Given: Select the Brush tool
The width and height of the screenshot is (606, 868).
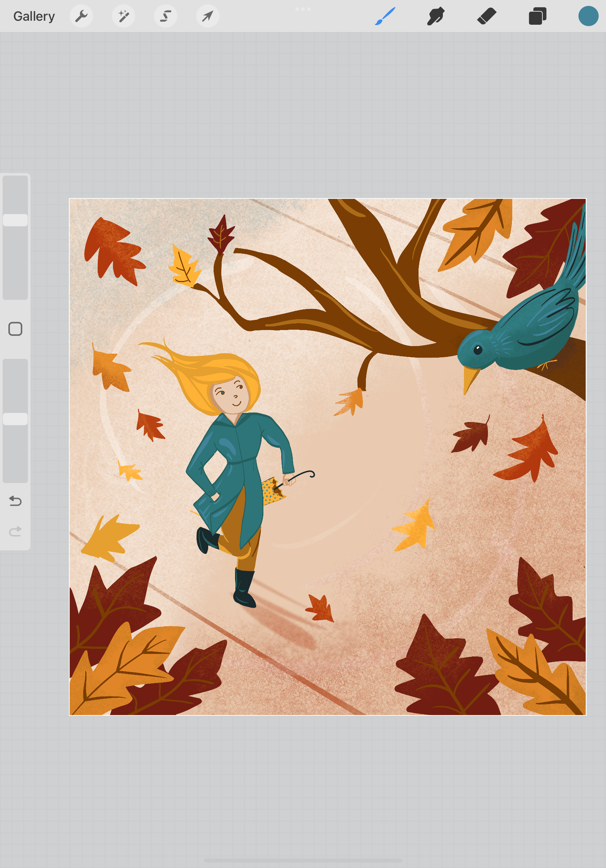Looking at the screenshot, I should (385, 16).
